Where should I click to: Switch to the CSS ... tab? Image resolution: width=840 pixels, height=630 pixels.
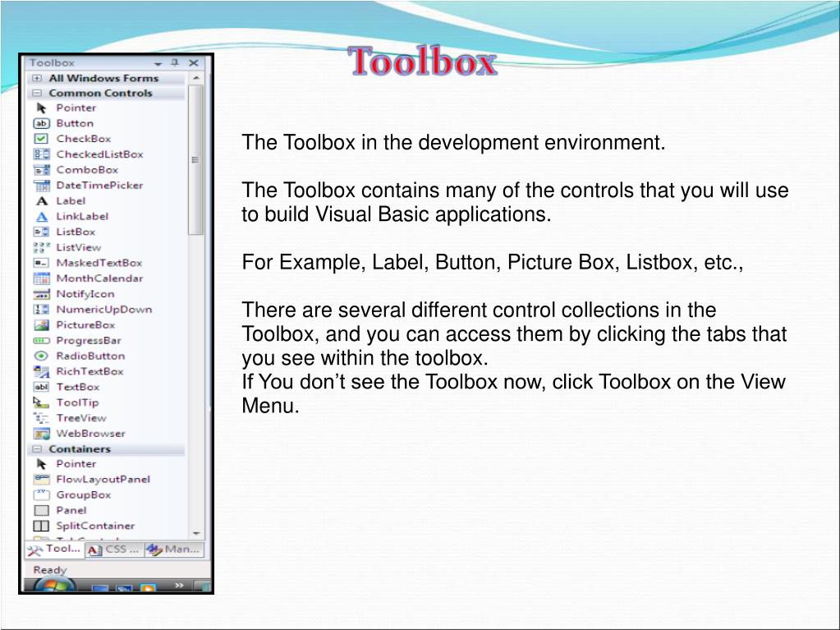[115, 550]
